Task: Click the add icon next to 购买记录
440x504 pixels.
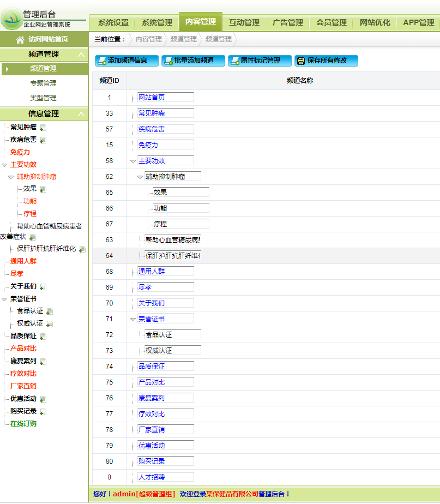Action: pos(43,412)
